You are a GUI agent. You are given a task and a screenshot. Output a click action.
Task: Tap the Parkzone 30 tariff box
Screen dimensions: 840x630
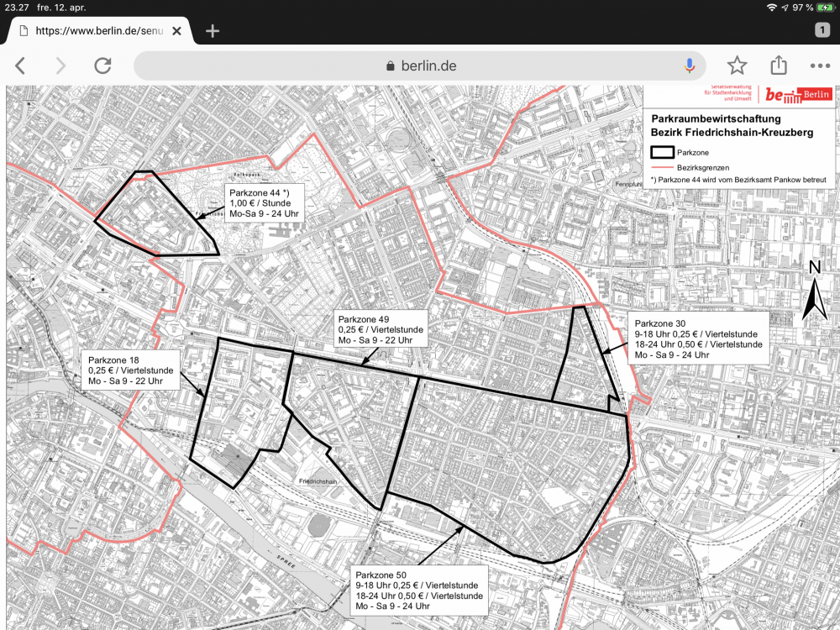click(x=698, y=339)
